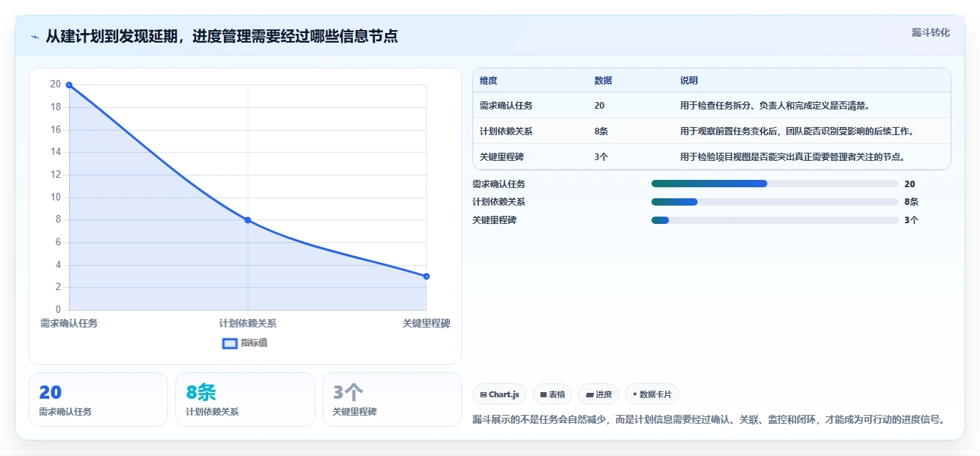Click the description about 项目视图

[792, 157]
